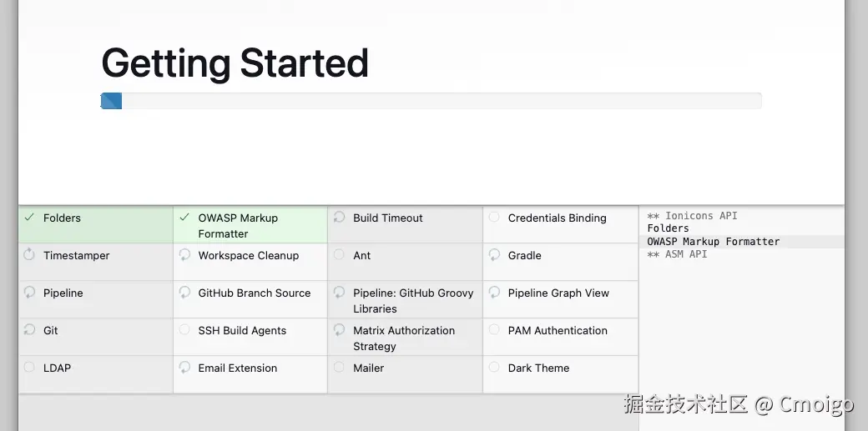Select the loading icon next to Timestamper
The image size is (868, 431).
tap(29, 255)
